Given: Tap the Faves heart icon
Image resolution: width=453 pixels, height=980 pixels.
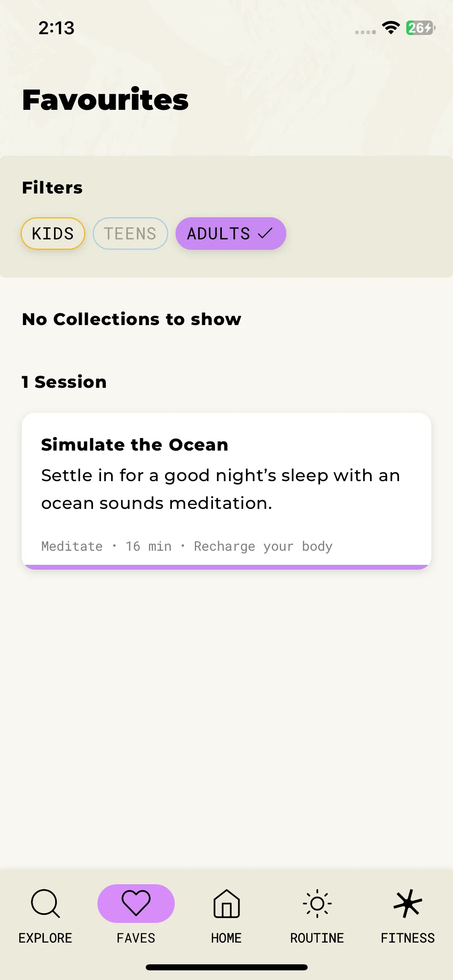Looking at the screenshot, I should 136,903.
